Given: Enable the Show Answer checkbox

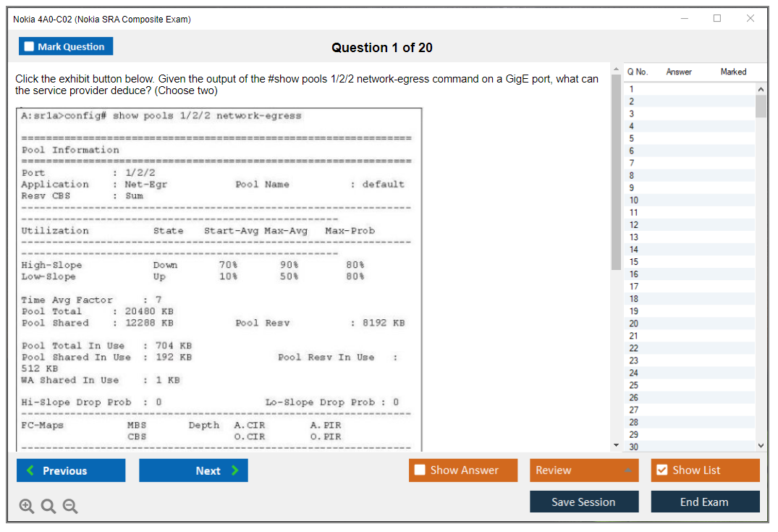Looking at the screenshot, I should (420, 470).
